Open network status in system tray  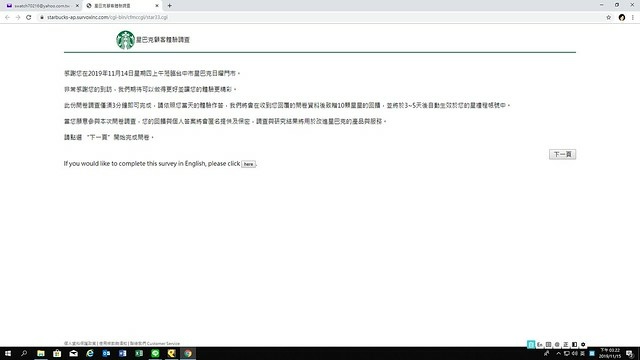pos(567,353)
